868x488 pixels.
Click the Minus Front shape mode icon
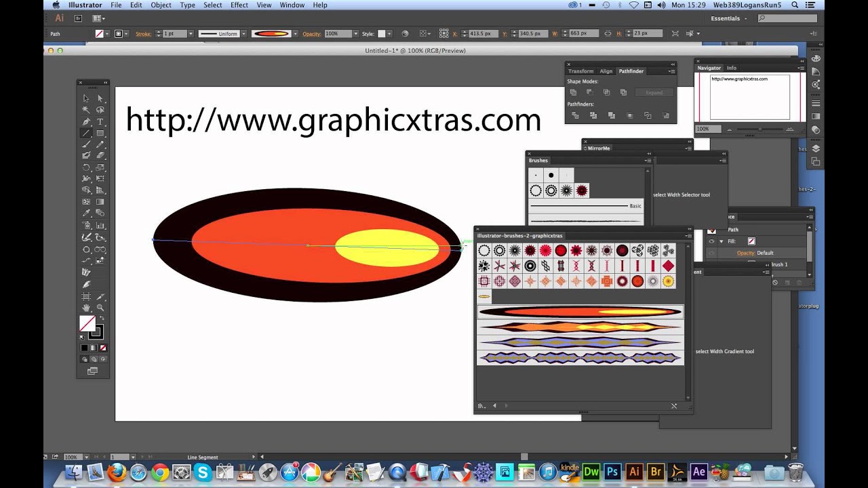click(x=589, y=92)
